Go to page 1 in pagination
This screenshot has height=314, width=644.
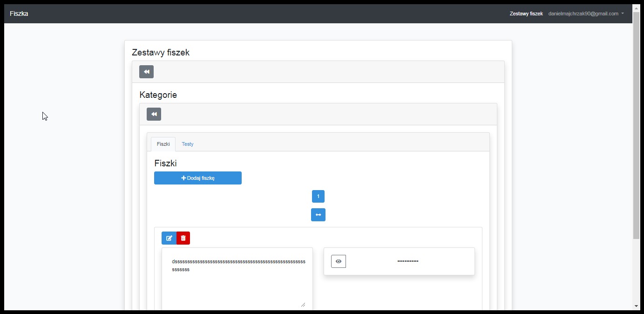click(318, 196)
